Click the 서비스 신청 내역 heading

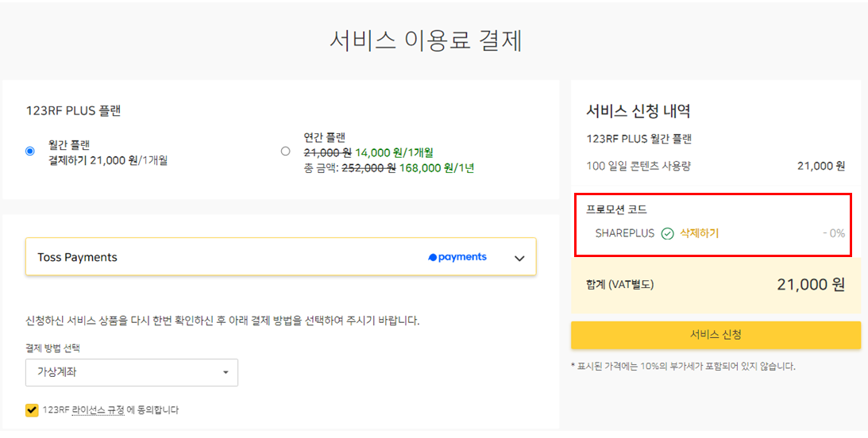[x=638, y=111]
